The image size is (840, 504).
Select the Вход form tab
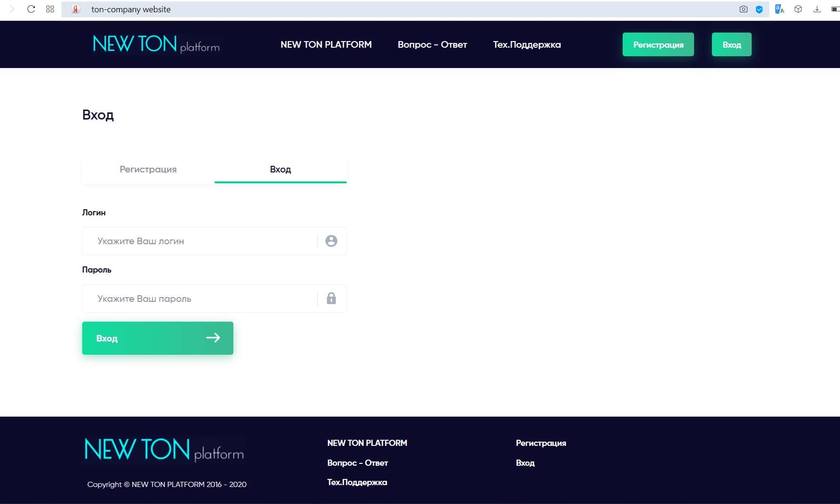[x=281, y=170]
